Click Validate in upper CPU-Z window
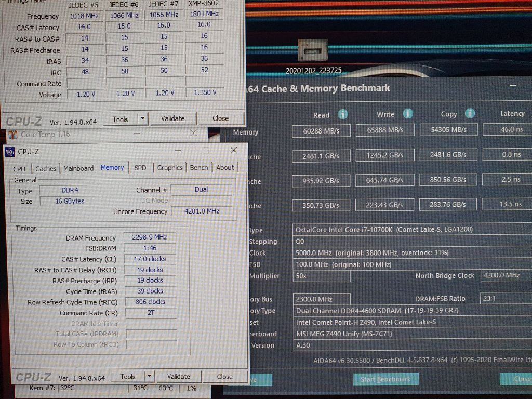 coord(172,118)
